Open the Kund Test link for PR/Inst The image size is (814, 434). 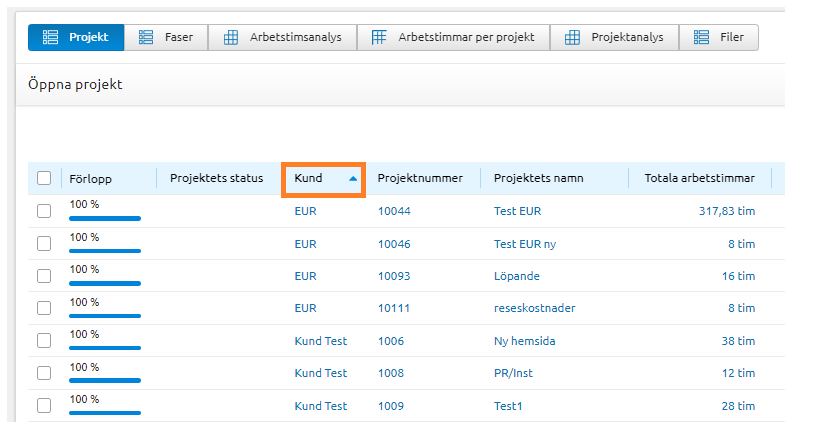(x=321, y=373)
